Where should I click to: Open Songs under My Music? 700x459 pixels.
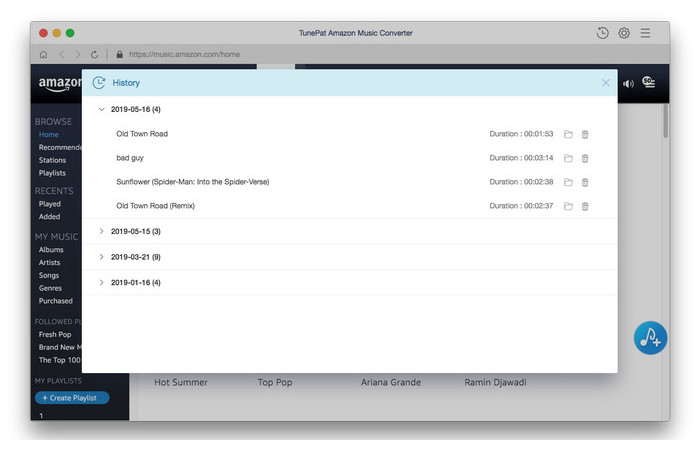click(x=49, y=275)
